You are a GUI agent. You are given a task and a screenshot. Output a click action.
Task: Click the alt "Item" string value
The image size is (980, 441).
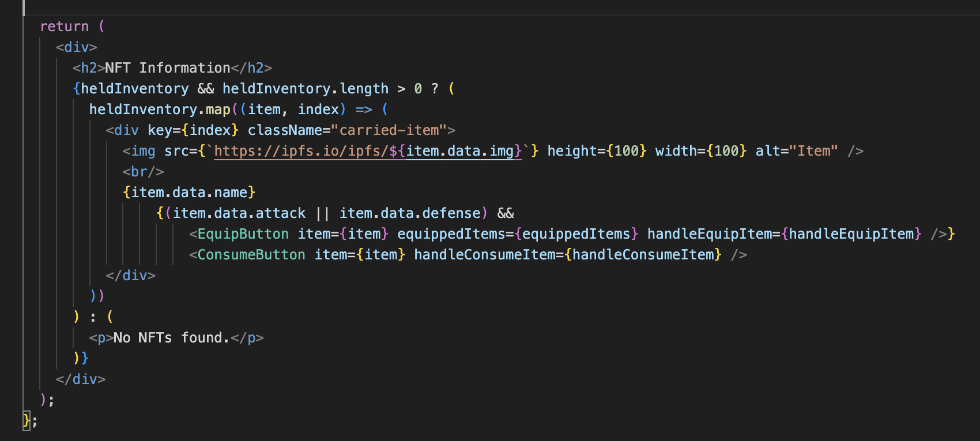(x=813, y=151)
